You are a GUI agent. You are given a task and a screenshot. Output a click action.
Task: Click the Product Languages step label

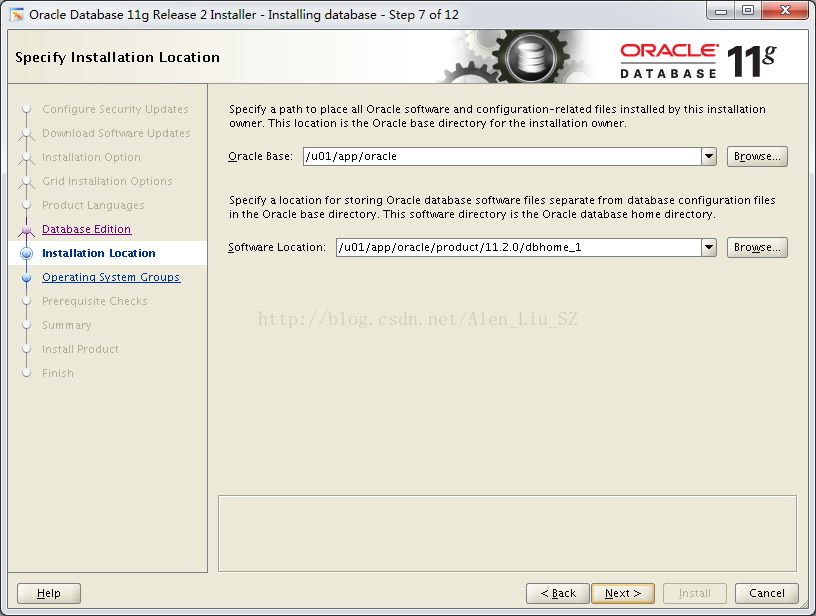(93, 205)
